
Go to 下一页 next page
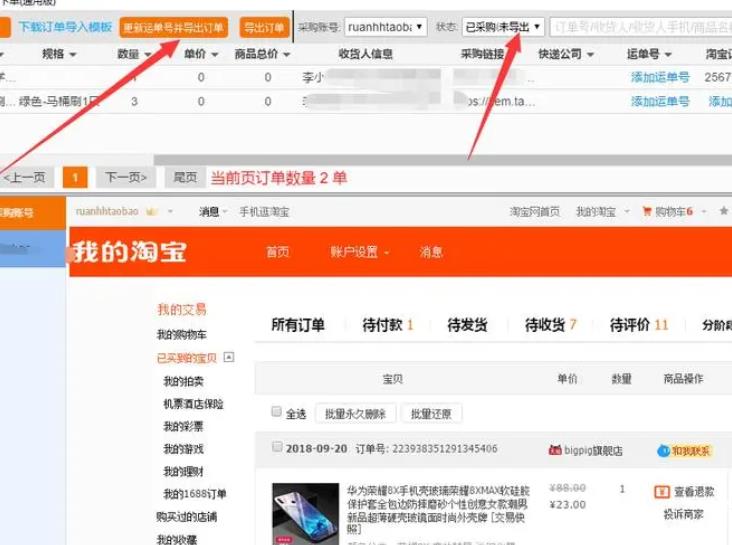126,177
